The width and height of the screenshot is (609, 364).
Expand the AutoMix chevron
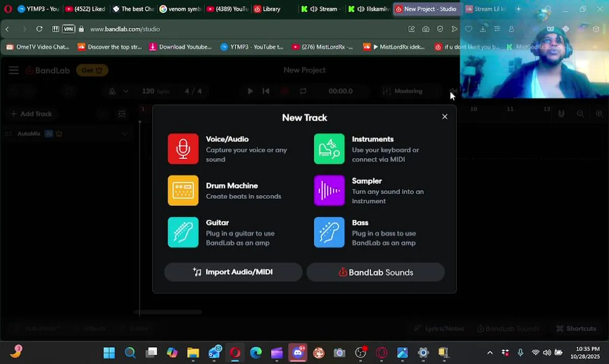point(124,134)
